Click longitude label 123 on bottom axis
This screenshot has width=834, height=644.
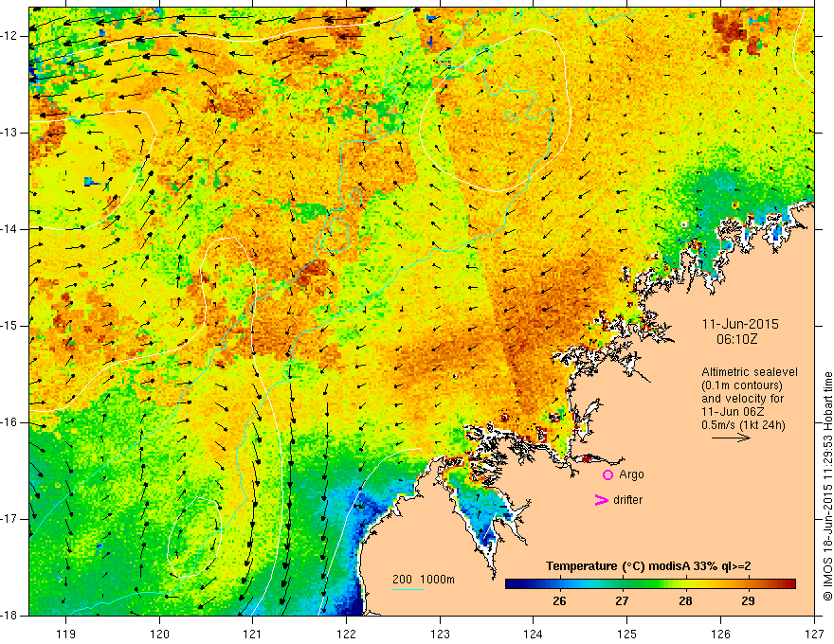tap(440, 634)
